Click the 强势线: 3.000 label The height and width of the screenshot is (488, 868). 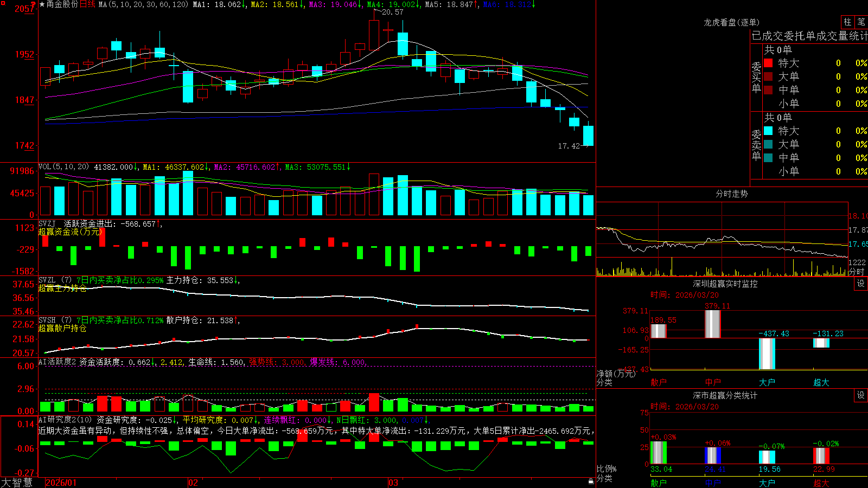click(x=277, y=362)
